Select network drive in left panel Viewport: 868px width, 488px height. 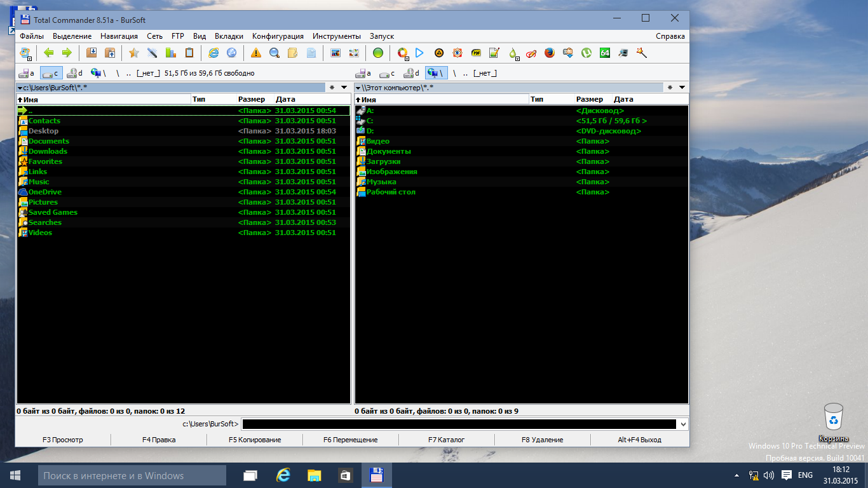(x=98, y=73)
